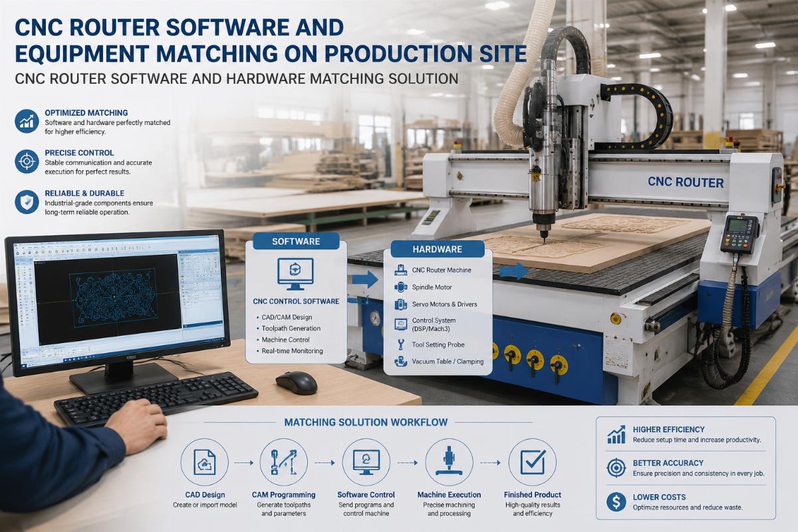Click the handheld DSP controller screen

click(737, 227)
